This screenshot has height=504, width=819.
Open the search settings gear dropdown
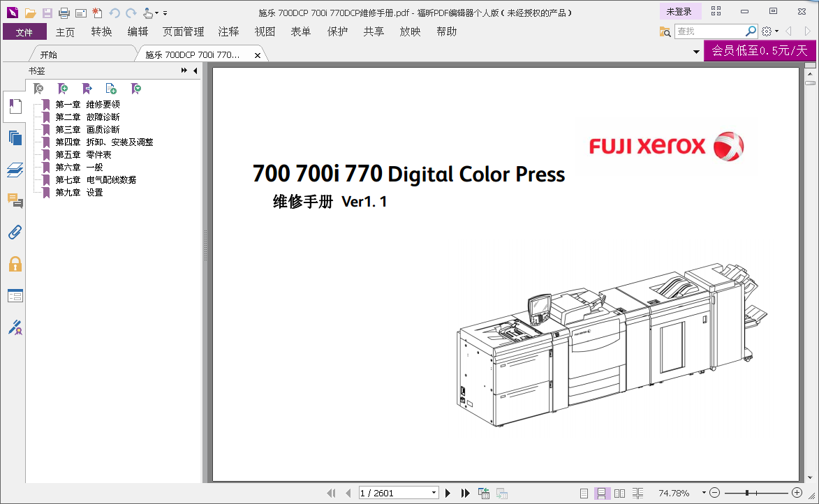tap(770, 31)
